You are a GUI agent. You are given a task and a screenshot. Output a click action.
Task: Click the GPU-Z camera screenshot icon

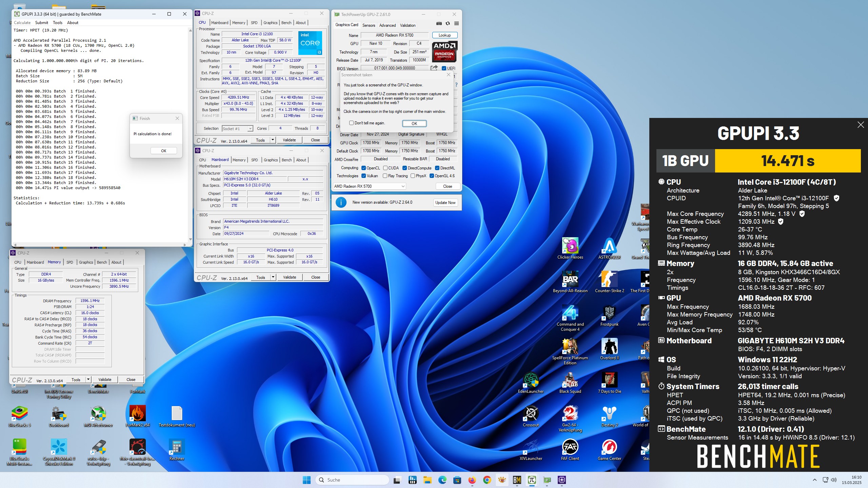(439, 23)
